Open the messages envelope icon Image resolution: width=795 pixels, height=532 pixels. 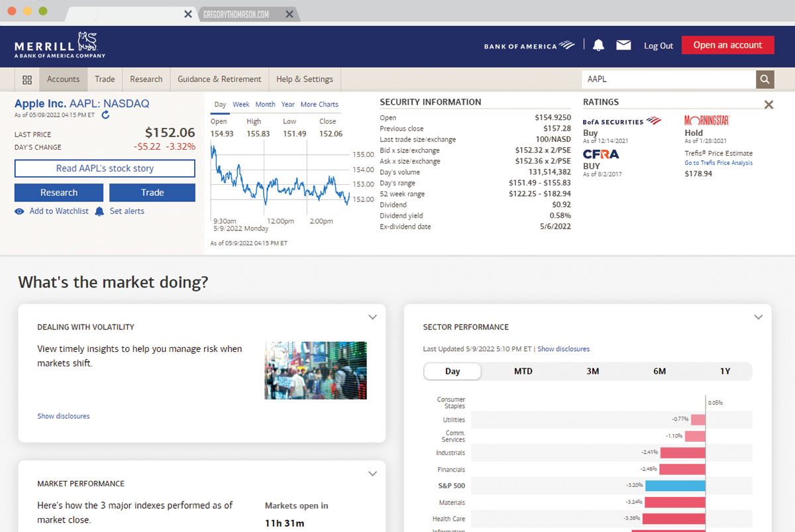(623, 45)
